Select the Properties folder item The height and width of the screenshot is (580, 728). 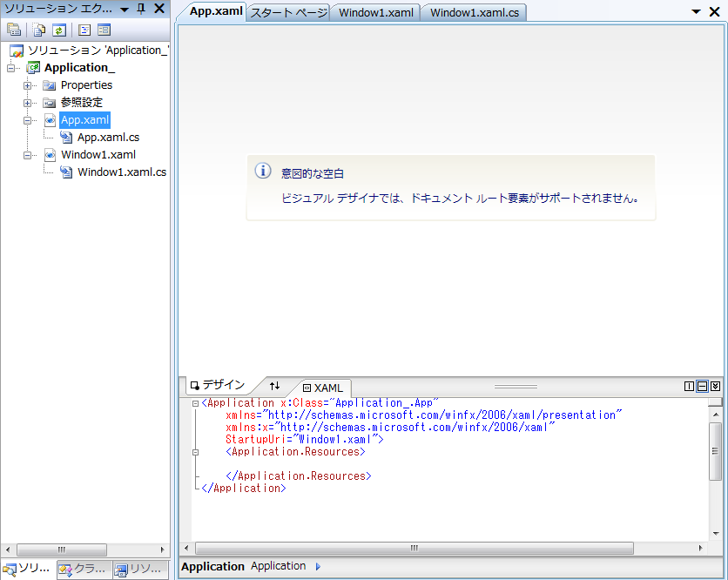[x=86, y=85]
